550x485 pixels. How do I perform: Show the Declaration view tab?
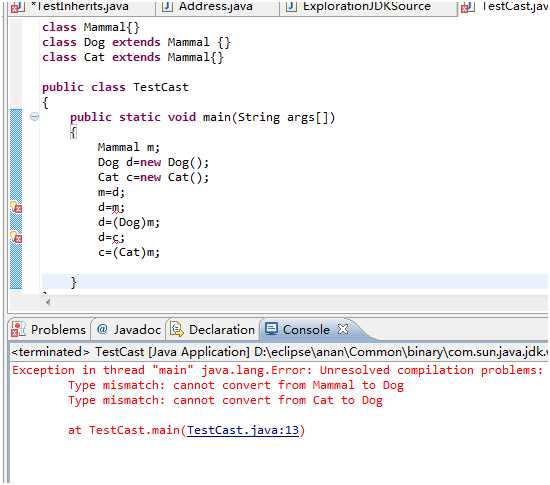click(x=212, y=330)
